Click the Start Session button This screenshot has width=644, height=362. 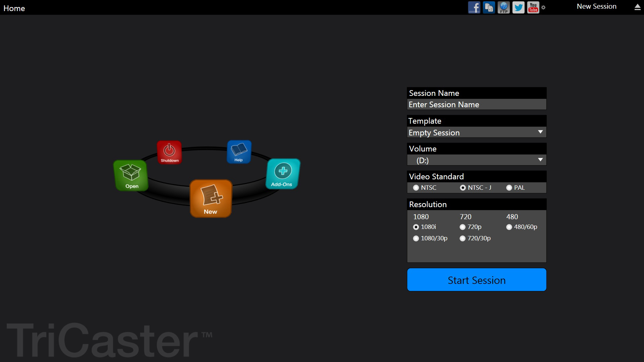pos(476,280)
